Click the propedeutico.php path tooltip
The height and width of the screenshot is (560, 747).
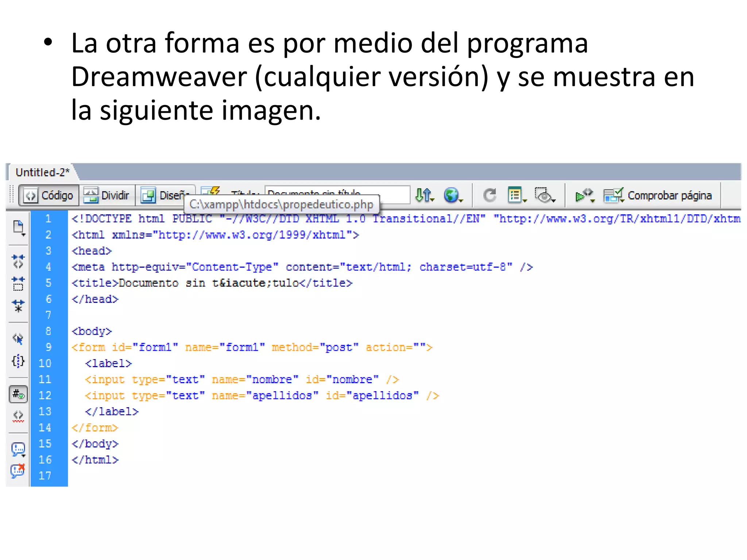[x=282, y=204]
